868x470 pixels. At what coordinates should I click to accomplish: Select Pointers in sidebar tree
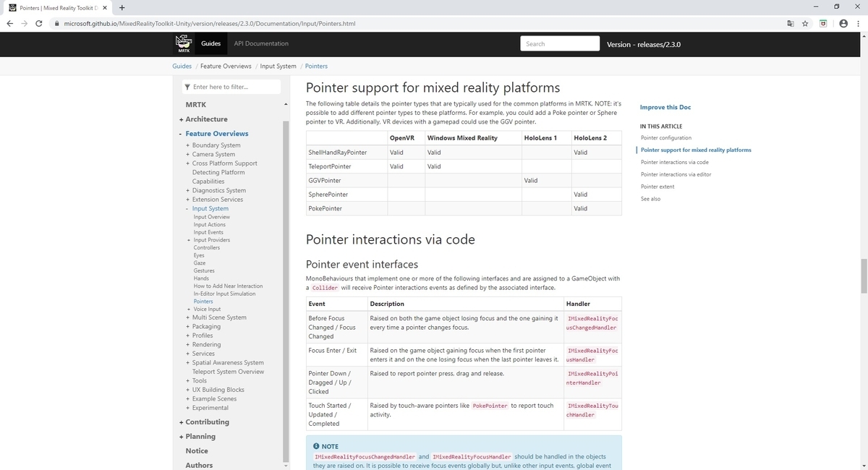click(203, 302)
